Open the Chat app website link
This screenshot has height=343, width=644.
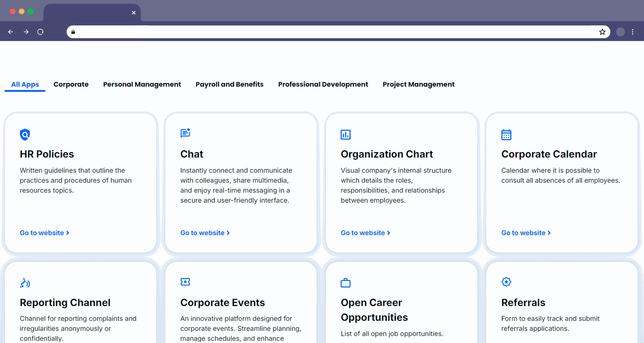coord(205,233)
